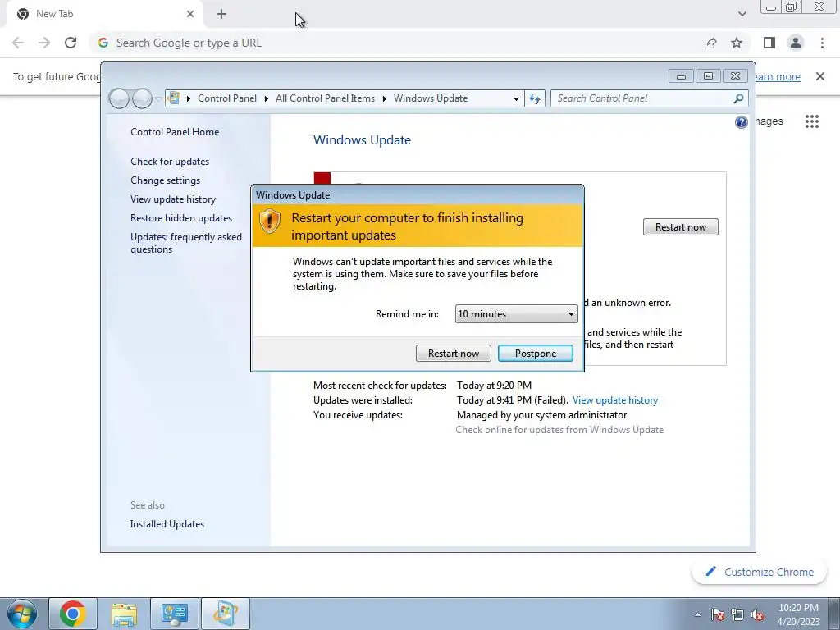Click Chrome's forward navigation arrow
Screen dimensions: 840x630
[44, 43]
